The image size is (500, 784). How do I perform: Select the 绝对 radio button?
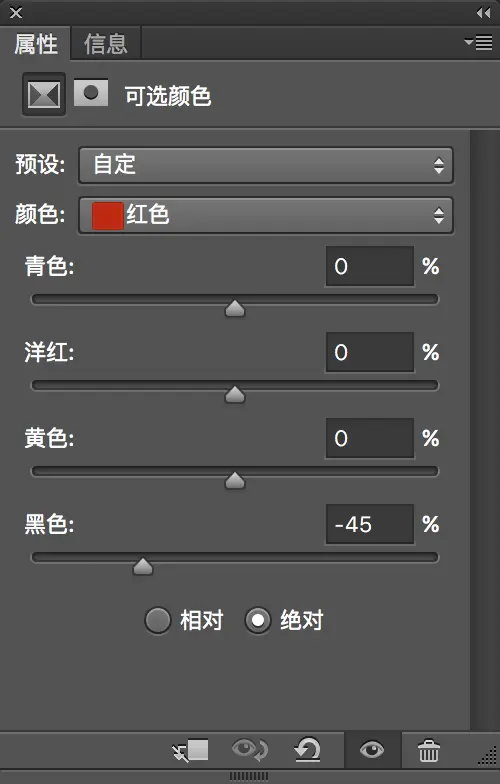pyautogui.click(x=258, y=620)
